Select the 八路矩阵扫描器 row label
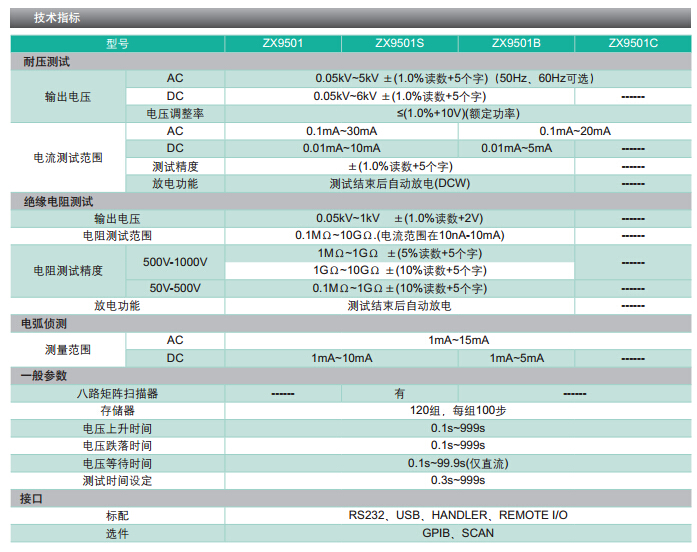Viewport: 697px width, 552px height. pyautogui.click(x=117, y=394)
